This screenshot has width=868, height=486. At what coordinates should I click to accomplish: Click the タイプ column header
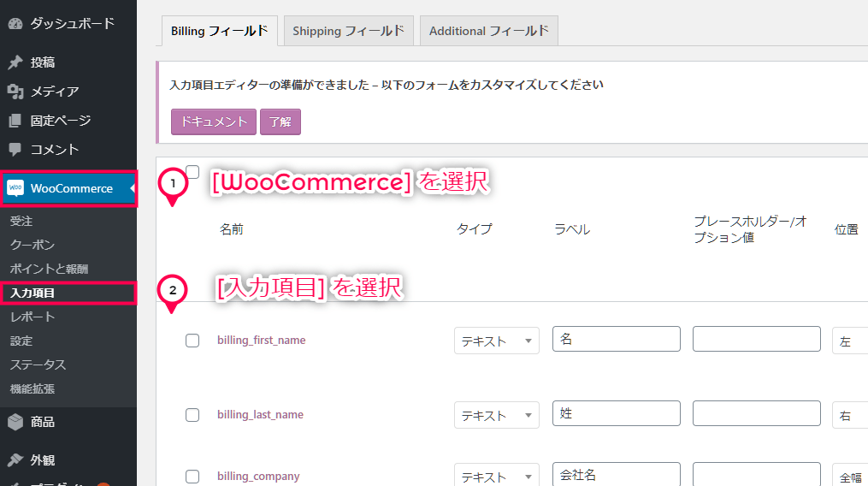point(475,229)
